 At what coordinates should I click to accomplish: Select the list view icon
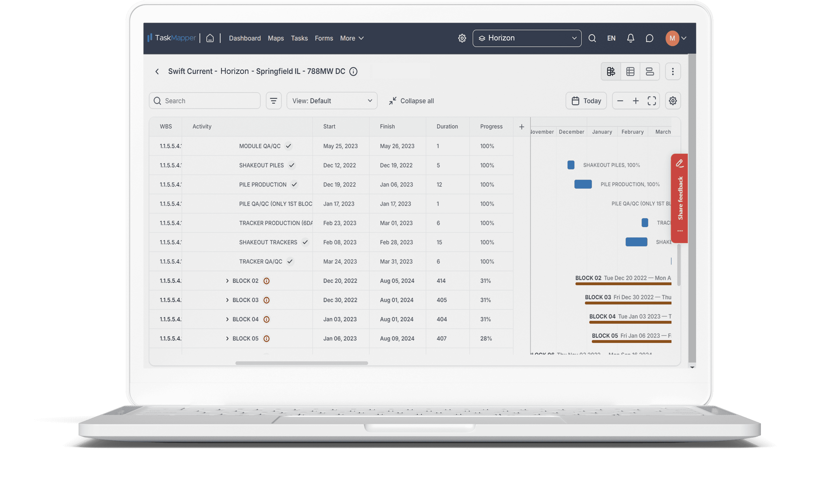click(649, 71)
